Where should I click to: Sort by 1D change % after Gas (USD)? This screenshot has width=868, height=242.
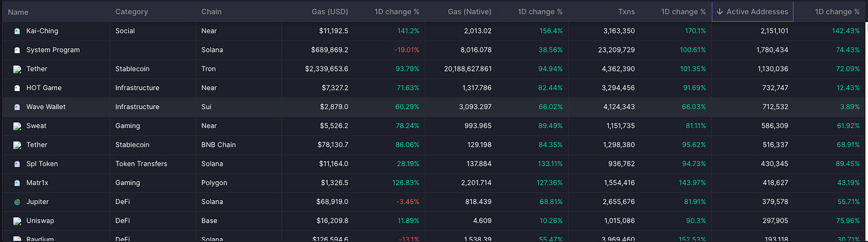click(397, 12)
